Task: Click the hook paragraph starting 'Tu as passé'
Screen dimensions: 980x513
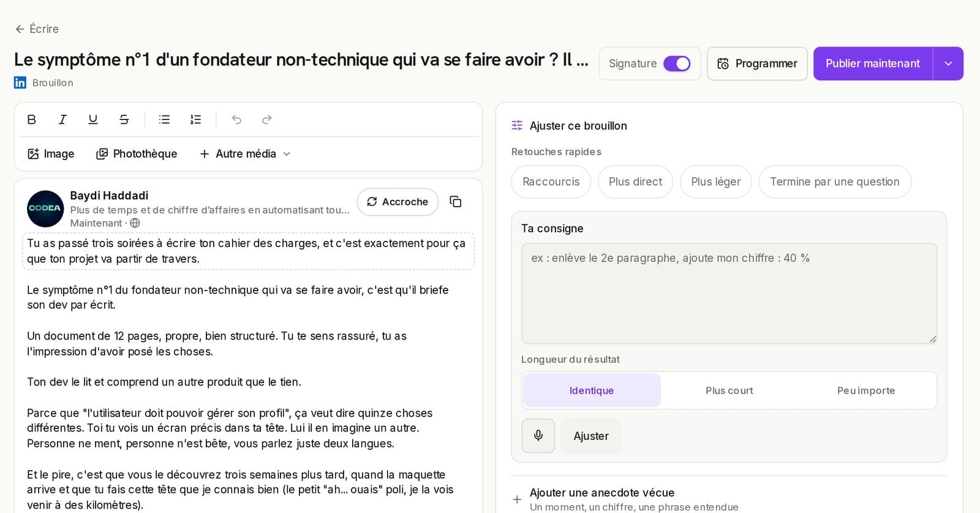Action: tap(248, 251)
